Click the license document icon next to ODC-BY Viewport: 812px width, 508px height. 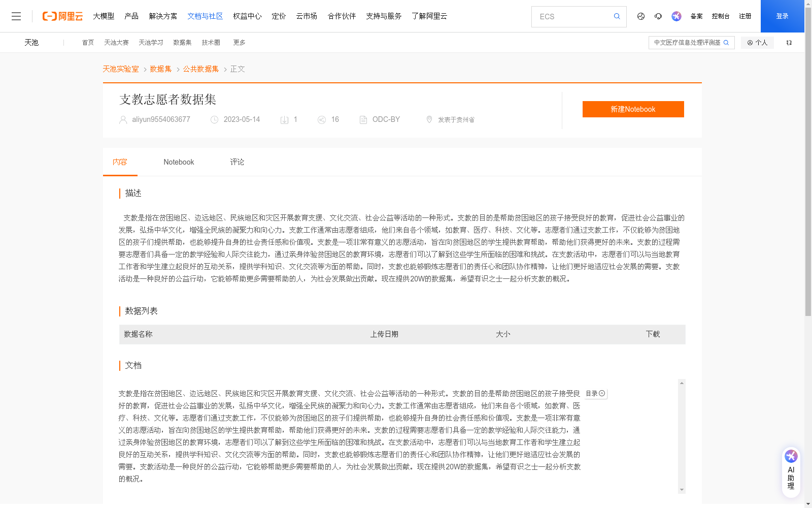click(363, 120)
